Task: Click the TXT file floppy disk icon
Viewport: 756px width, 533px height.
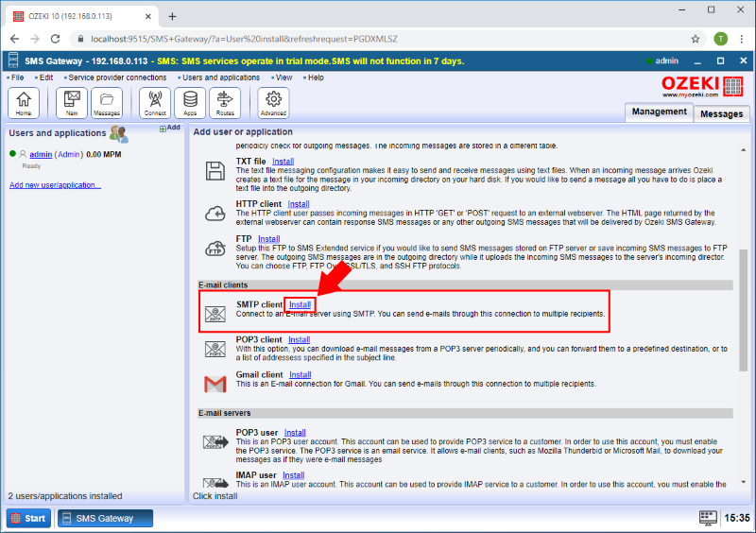Action: [x=215, y=171]
